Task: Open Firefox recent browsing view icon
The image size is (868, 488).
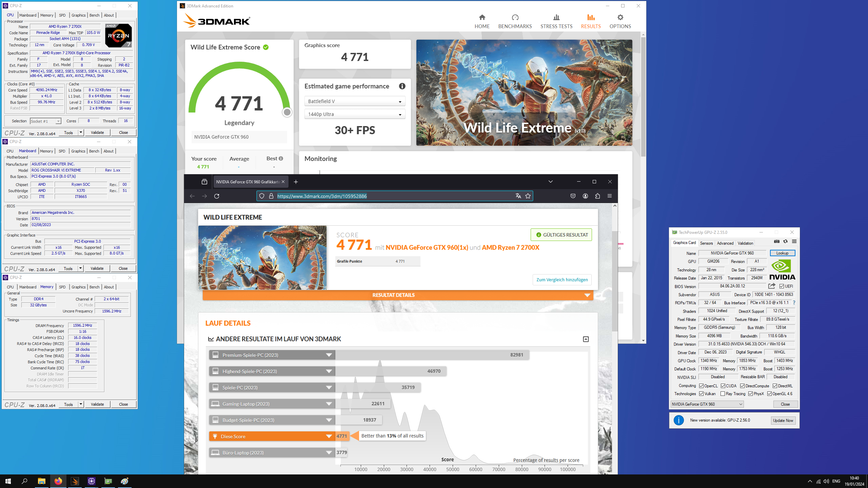Action: (204, 182)
